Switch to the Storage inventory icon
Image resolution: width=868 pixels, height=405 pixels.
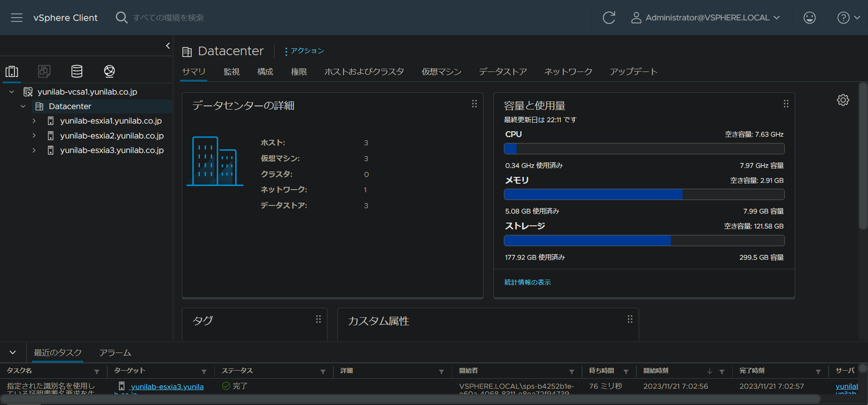click(x=77, y=71)
